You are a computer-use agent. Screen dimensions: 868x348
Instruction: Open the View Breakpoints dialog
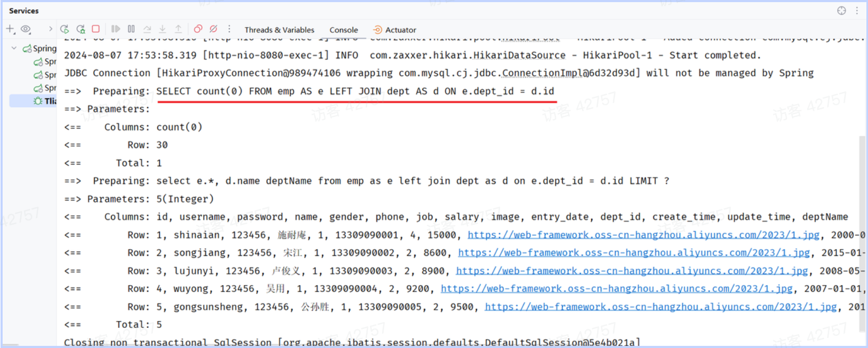pos(198,29)
